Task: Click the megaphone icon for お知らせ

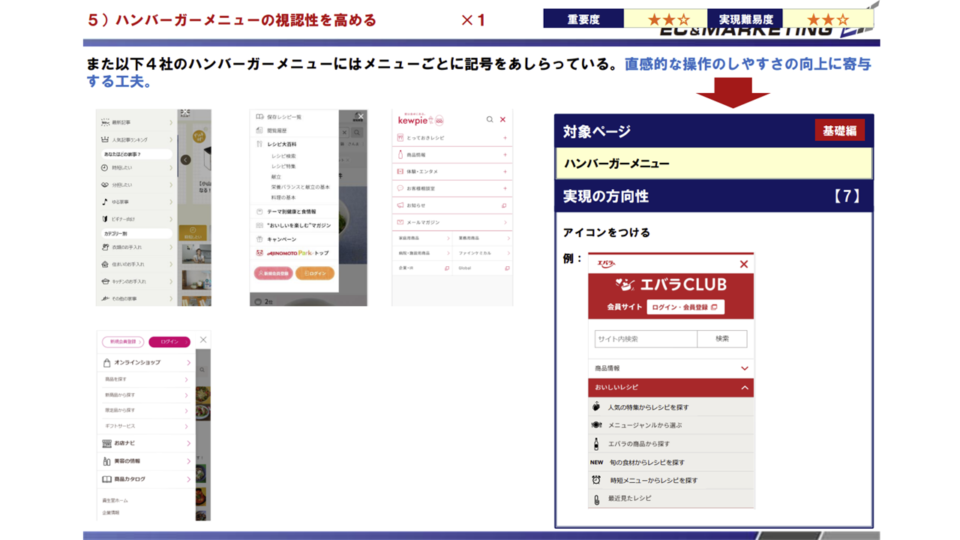Action: coord(400,205)
